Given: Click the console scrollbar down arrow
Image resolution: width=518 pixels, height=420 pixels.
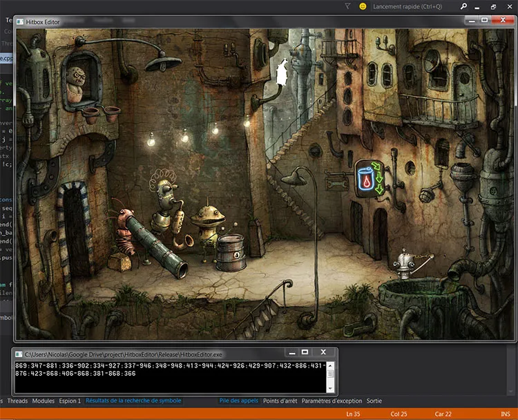Looking at the screenshot, I should click(x=330, y=389).
